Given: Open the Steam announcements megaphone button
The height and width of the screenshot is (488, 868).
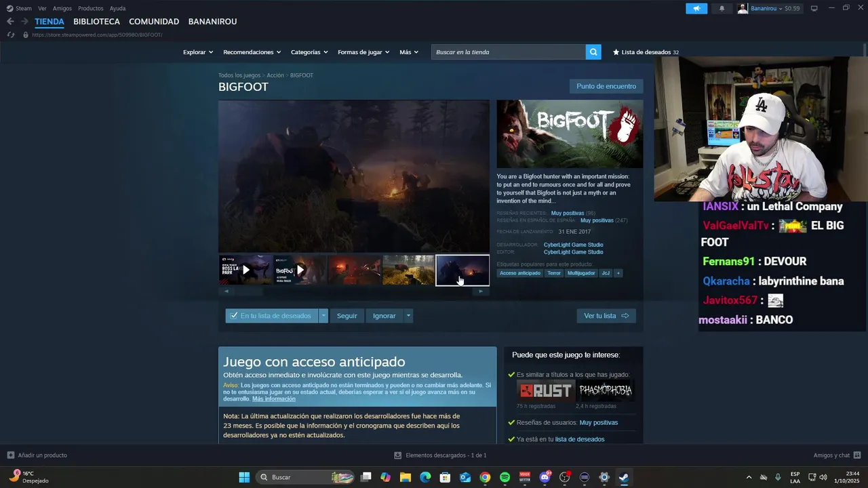Looking at the screenshot, I should tap(696, 8).
